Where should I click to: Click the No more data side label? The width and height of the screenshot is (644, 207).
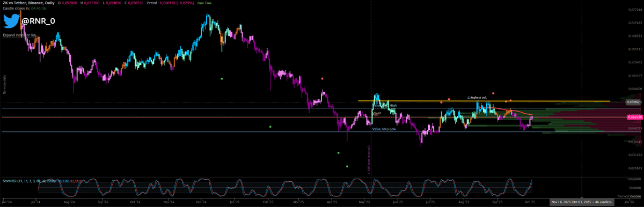pos(5,84)
